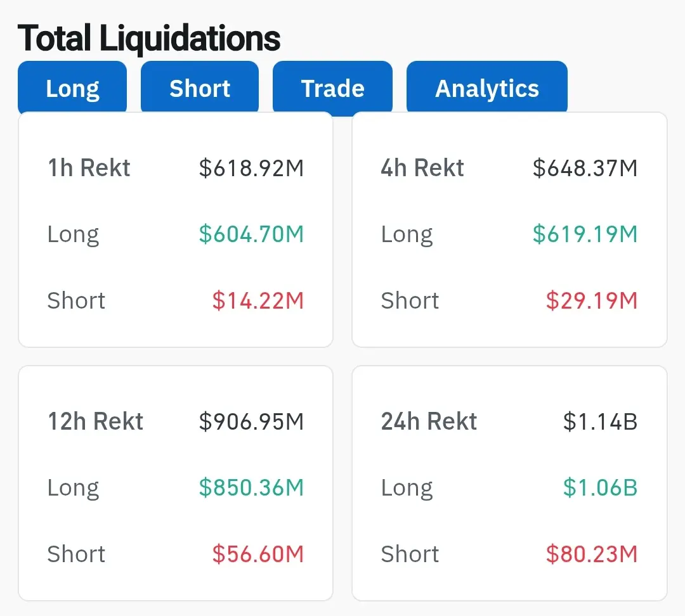Click the $14.22M short liquidation value

[x=258, y=300]
